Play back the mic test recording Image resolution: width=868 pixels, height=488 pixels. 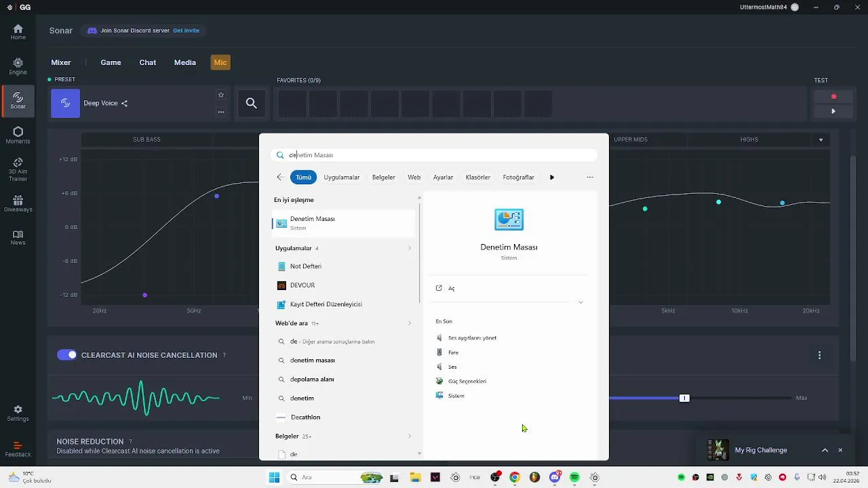[833, 111]
